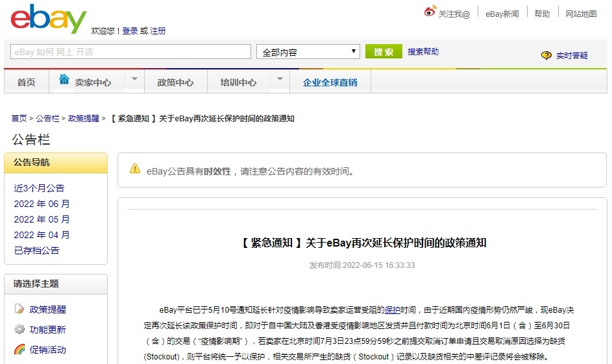Open the 政策中心 navigation tab
The image size is (612, 364).
click(x=175, y=82)
